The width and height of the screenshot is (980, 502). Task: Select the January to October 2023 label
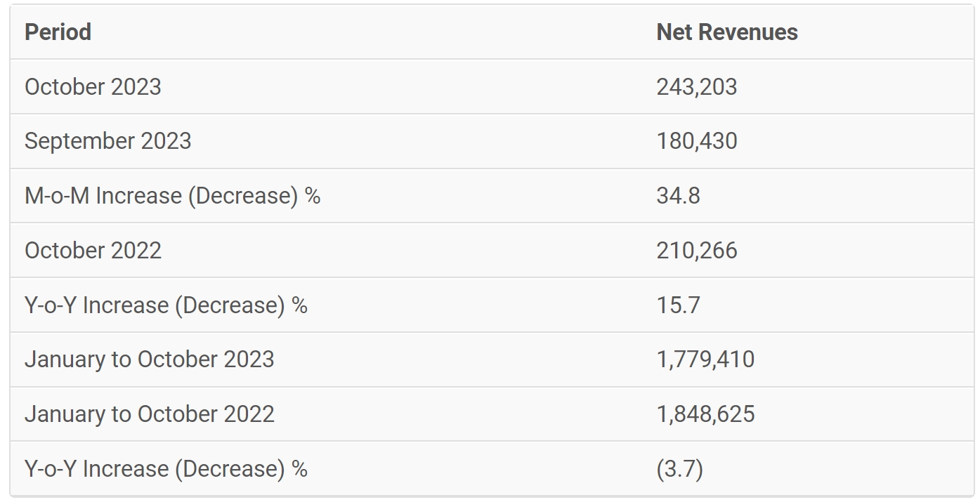coord(149,359)
